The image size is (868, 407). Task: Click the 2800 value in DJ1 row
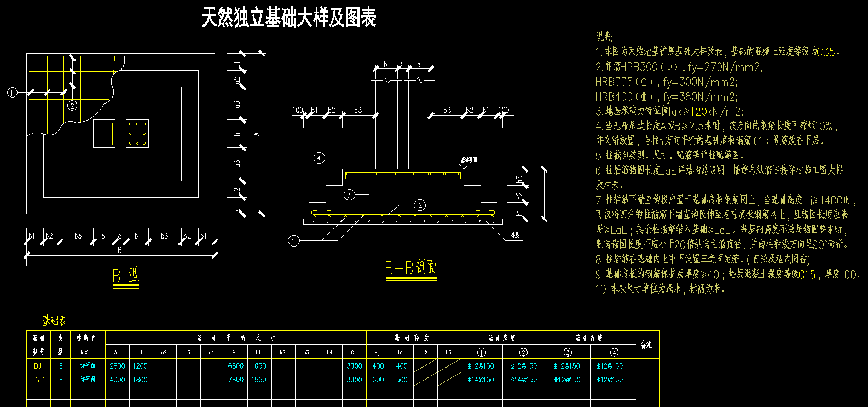(117, 366)
